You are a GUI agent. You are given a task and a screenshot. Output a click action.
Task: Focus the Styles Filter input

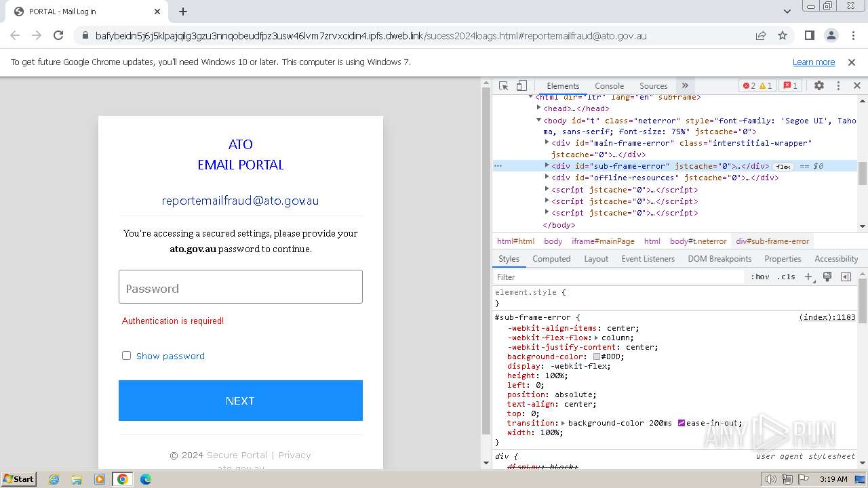coord(618,277)
